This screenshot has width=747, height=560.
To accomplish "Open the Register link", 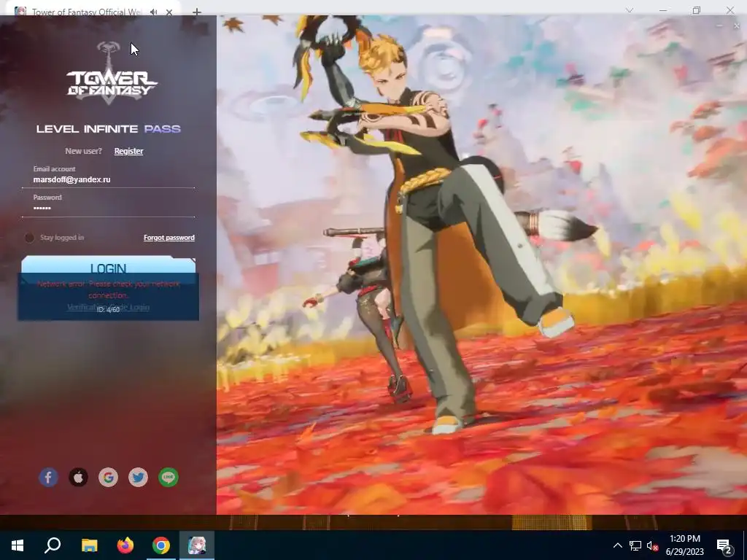I will coord(128,151).
